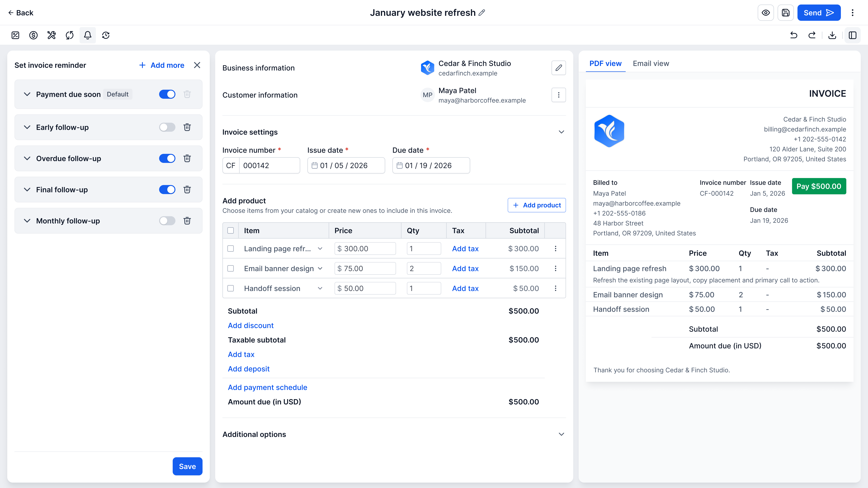The width and height of the screenshot is (868, 488).
Task: Edit the invoice title with pencil icon
Action: [x=482, y=13]
